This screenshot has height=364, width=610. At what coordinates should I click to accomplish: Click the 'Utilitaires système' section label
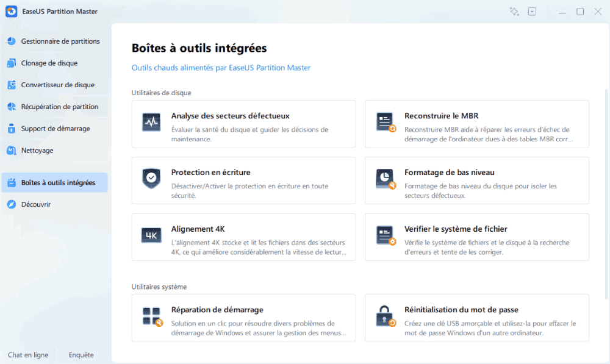pos(159,287)
